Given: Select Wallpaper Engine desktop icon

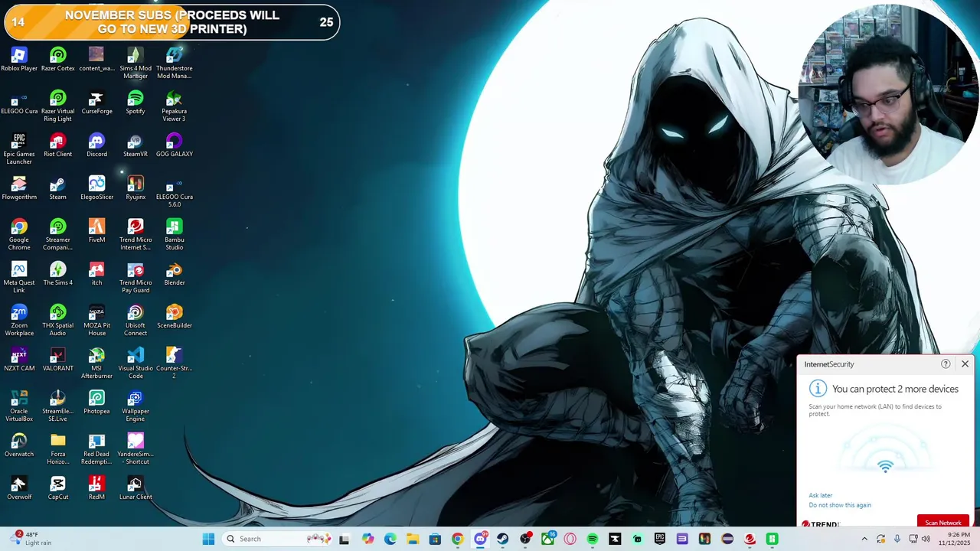Looking at the screenshot, I should (x=136, y=406).
